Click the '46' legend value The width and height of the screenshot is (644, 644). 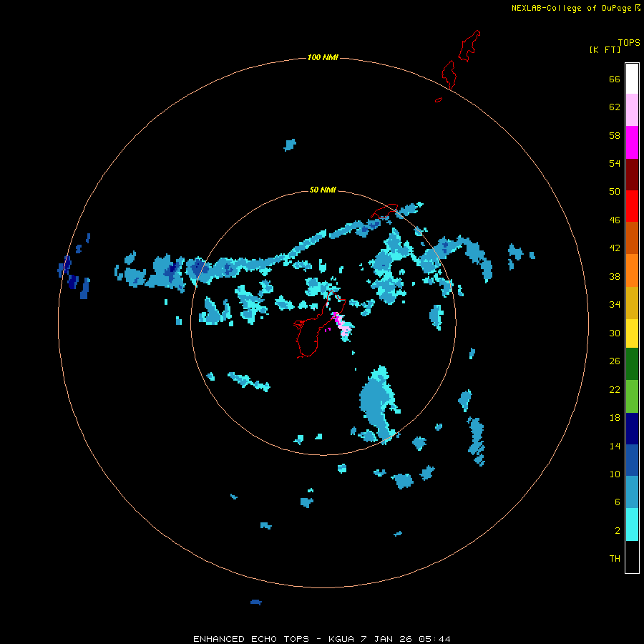point(615,220)
